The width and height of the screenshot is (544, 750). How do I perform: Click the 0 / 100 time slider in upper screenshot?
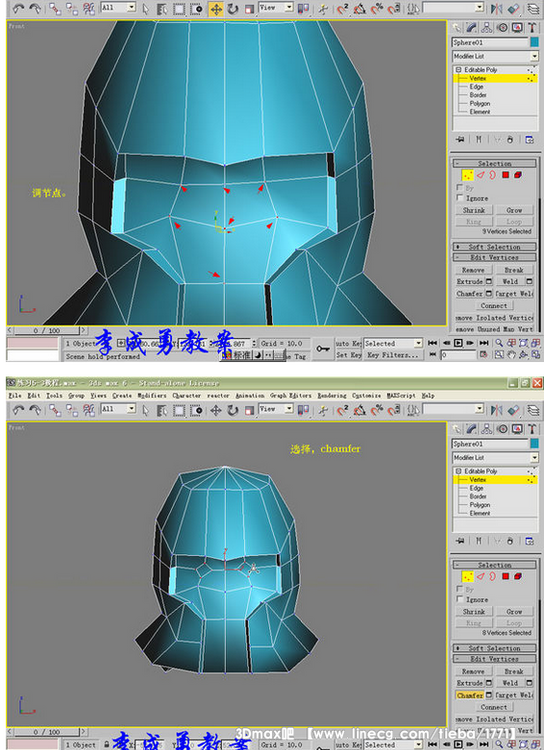pos(47,331)
